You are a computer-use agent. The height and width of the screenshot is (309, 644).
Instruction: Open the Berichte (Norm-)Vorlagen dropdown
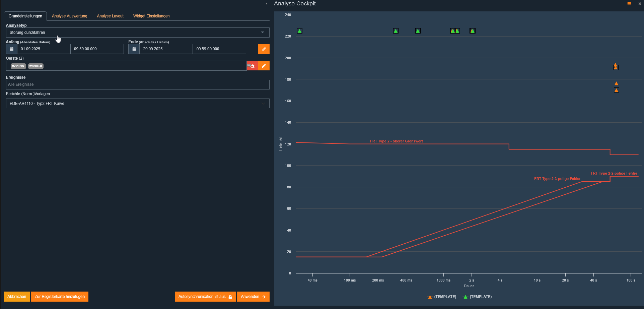point(137,103)
